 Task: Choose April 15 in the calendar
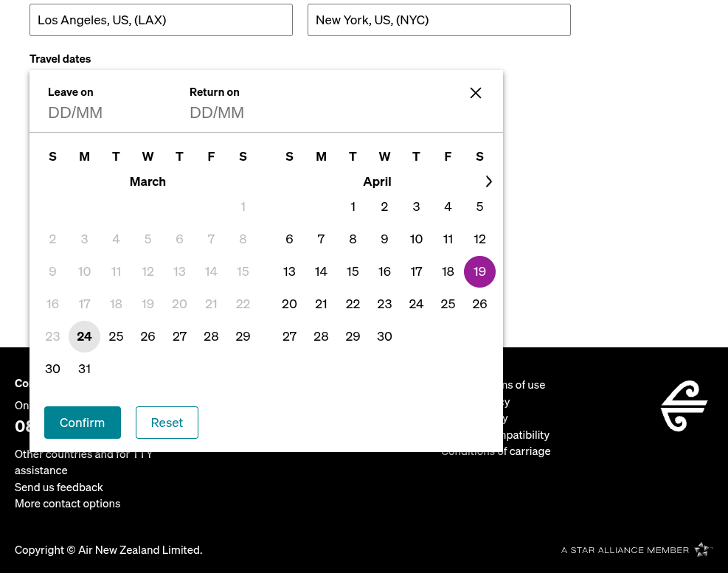click(353, 271)
